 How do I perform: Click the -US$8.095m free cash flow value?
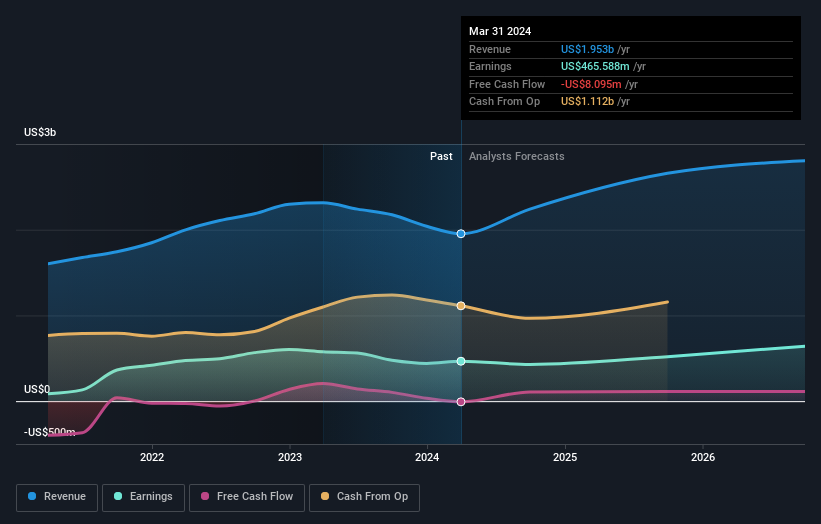(591, 84)
